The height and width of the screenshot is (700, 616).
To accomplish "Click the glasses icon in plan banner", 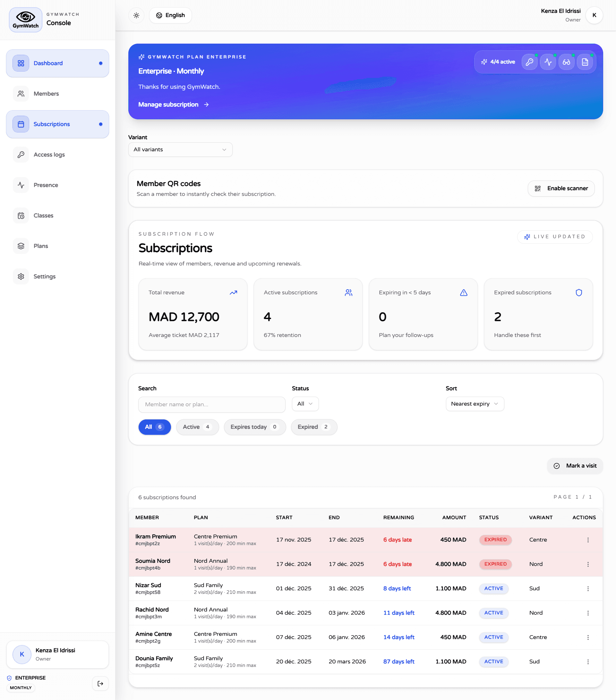I will 566,62.
